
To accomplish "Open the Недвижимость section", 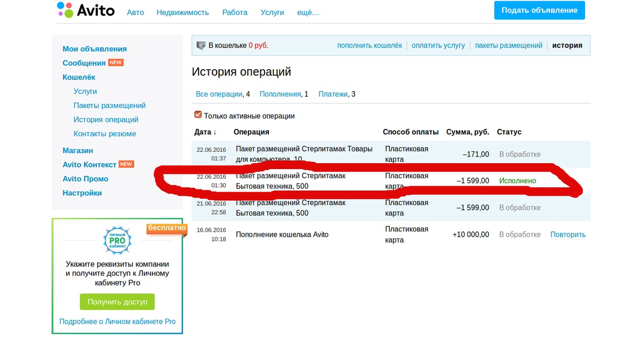I will click(183, 12).
